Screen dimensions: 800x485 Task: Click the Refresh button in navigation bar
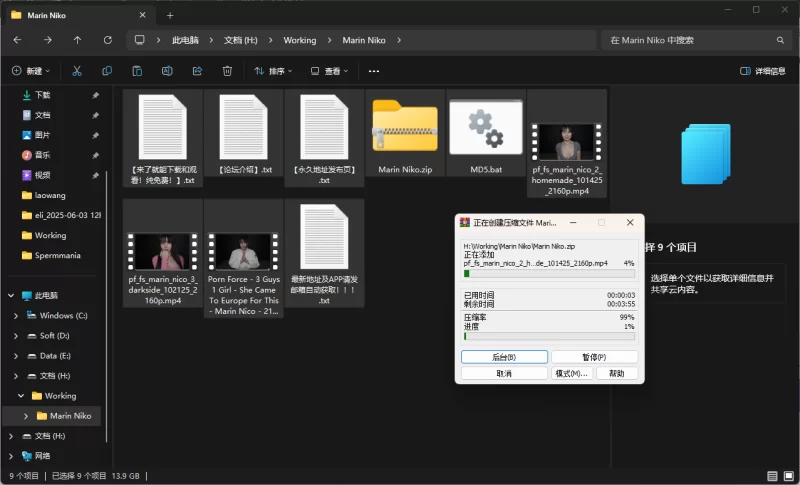pos(107,40)
